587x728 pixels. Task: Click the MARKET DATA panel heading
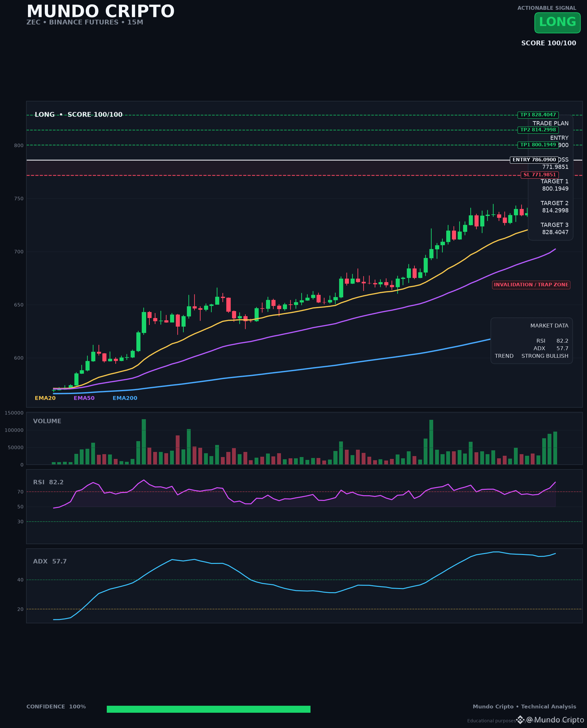tap(549, 325)
